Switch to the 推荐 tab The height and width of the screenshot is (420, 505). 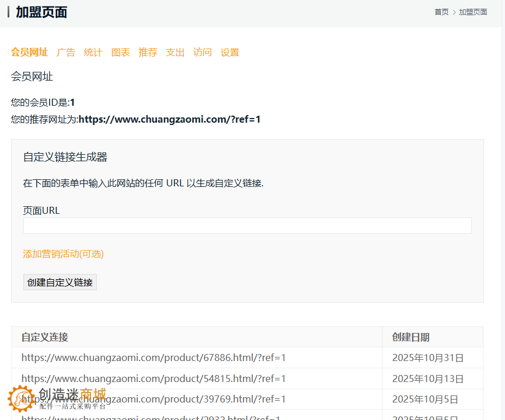(x=148, y=52)
